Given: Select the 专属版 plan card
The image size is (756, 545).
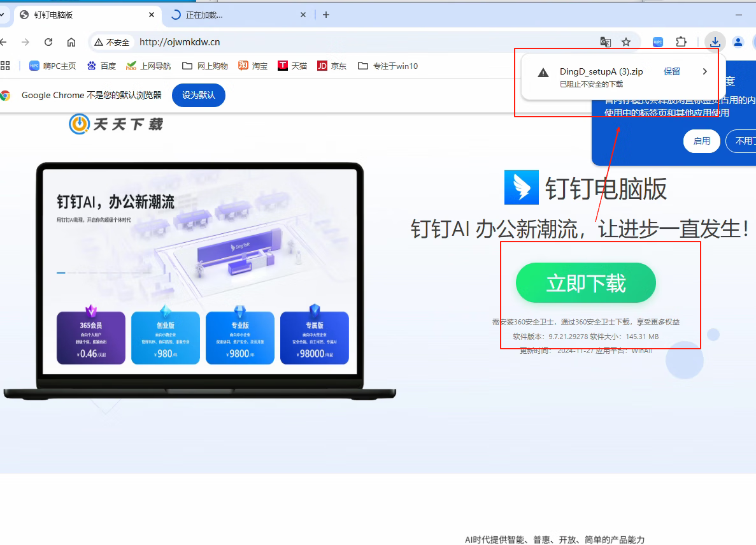Looking at the screenshot, I should [315, 337].
